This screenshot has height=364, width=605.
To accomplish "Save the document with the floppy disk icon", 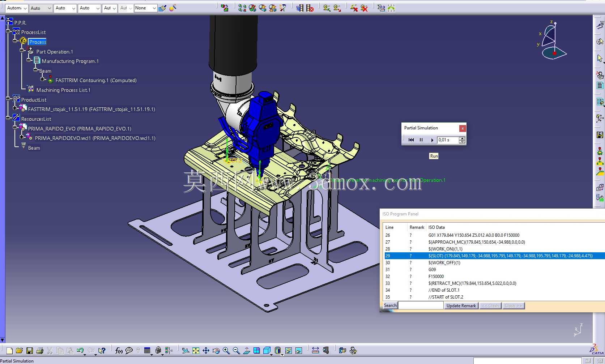I will (30, 350).
